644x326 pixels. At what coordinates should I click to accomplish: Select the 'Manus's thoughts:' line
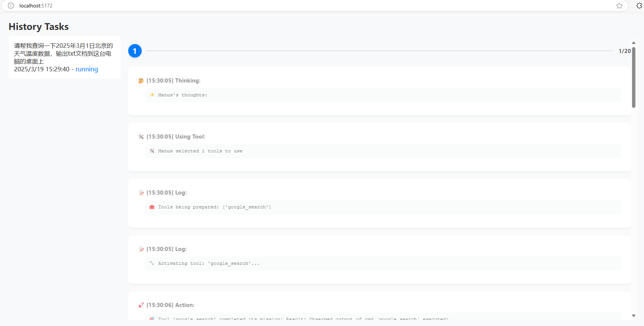click(182, 95)
